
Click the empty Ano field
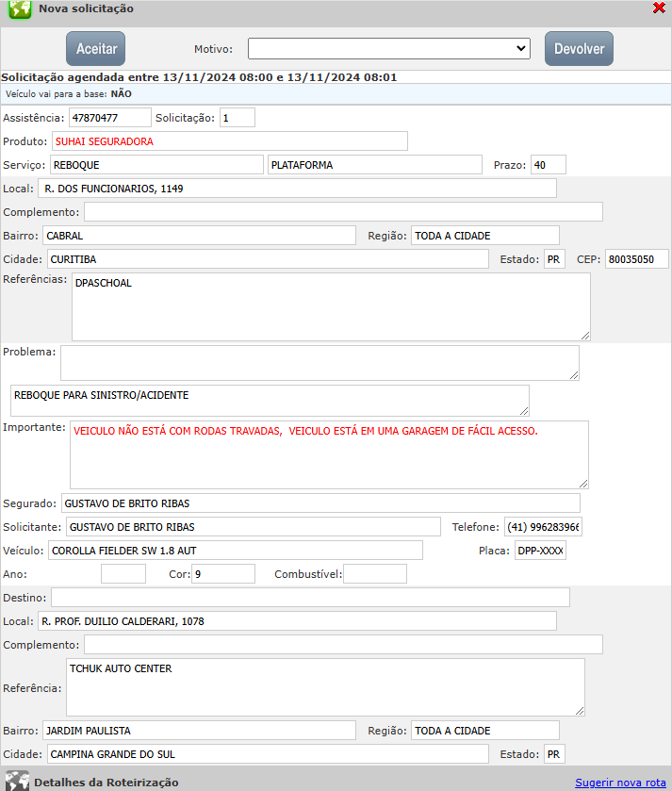(x=123, y=574)
